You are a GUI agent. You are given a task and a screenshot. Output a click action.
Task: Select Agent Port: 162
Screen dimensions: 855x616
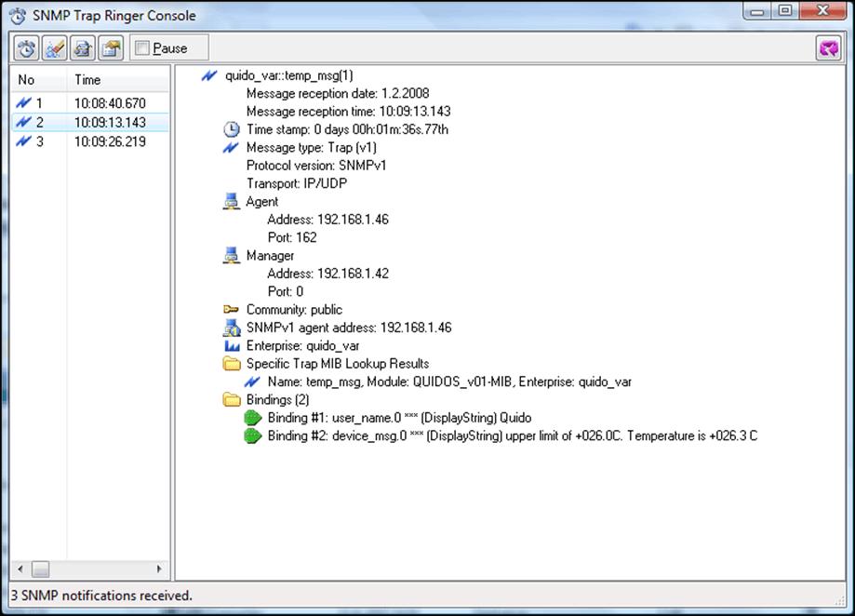292,237
